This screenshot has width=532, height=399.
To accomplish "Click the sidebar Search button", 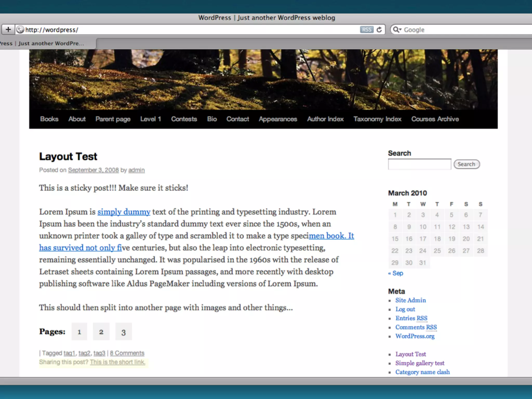I will pos(466,164).
